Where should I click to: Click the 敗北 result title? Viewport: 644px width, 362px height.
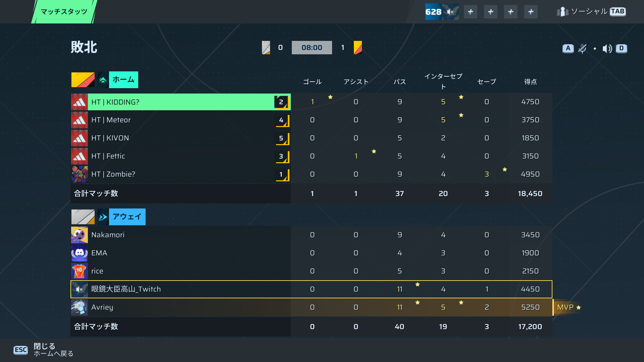pos(84,47)
